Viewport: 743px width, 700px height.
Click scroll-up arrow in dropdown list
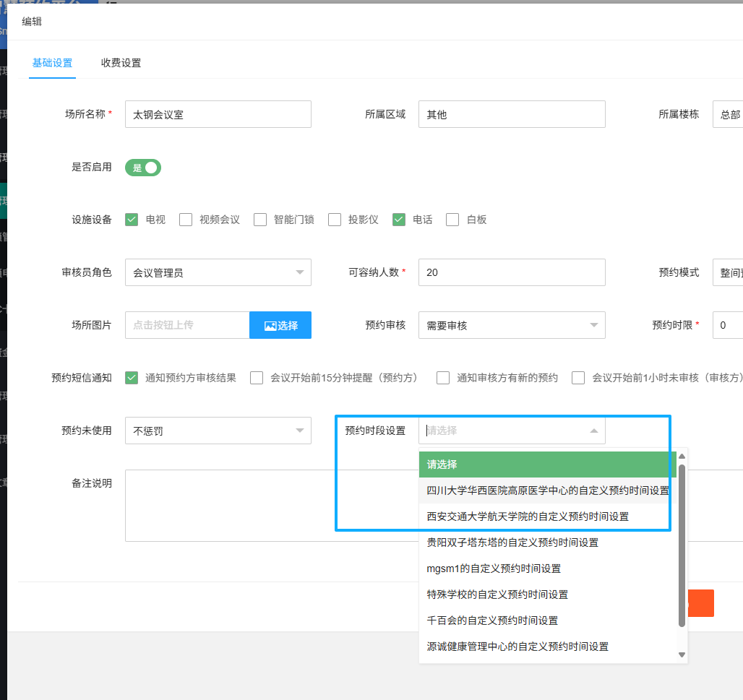(681, 456)
